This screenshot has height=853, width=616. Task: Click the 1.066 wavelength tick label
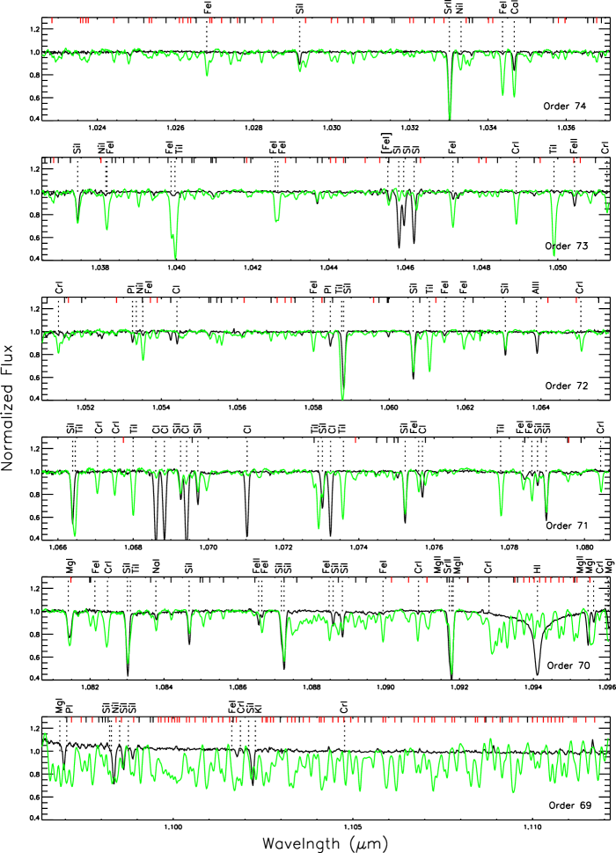pyautogui.click(x=58, y=548)
